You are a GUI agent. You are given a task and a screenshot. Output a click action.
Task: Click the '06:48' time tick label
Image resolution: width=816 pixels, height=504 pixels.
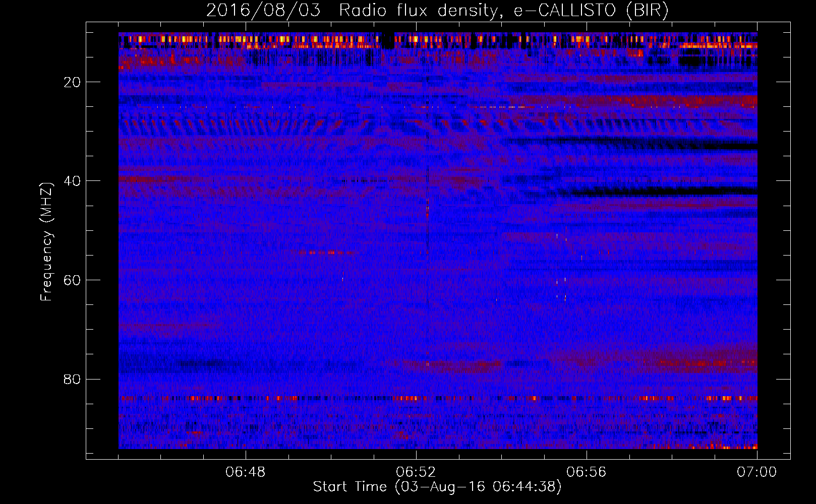tap(246, 472)
